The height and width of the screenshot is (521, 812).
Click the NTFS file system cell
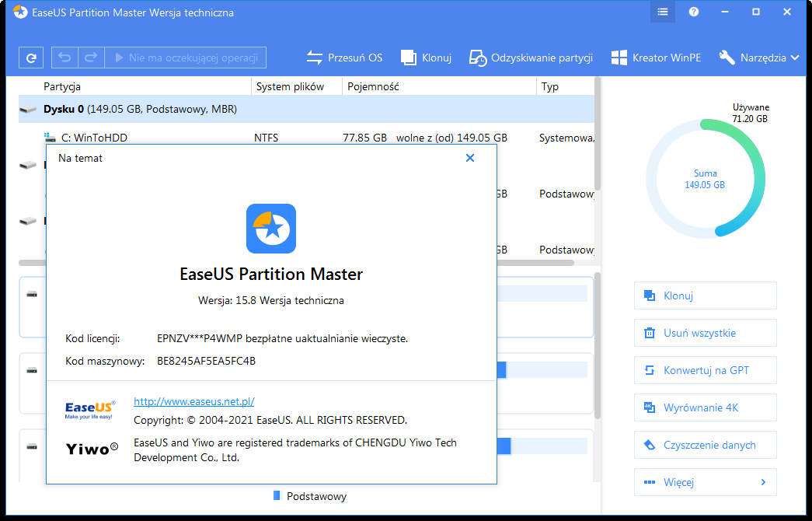click(267, 138)
